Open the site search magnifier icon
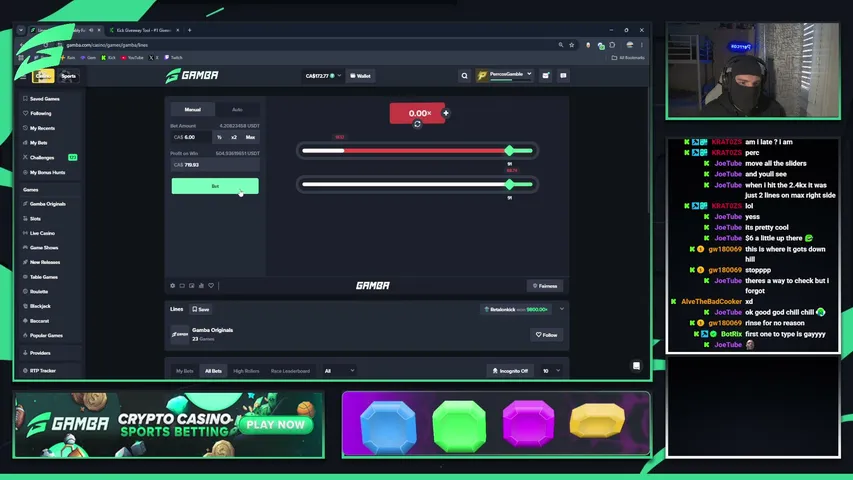This screenshot has width=853, height=480. pos(464,76)
